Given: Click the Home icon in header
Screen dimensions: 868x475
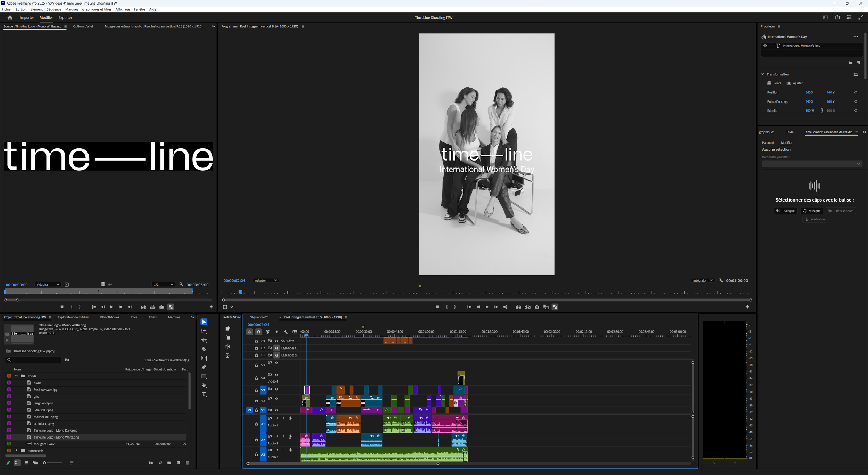Looking at the screenshot, I should click(10, 18).
